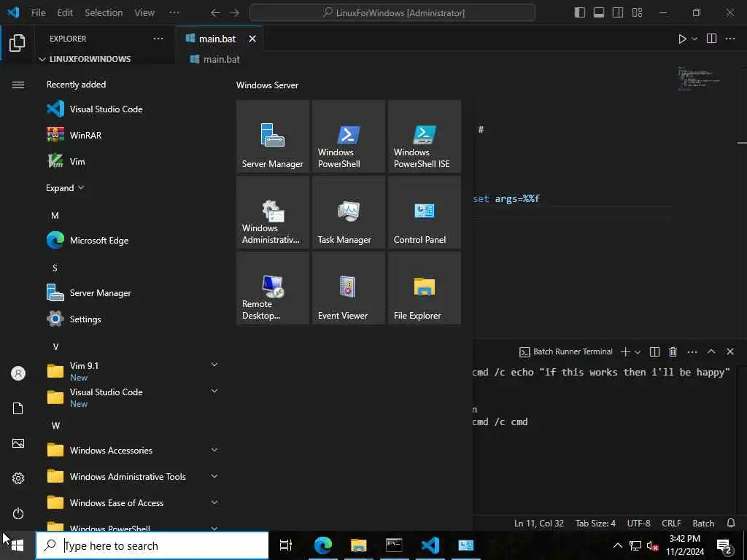Click Run code play button in editor
The width and height of the screenshot is (747, 560).
tap(682, 39)
